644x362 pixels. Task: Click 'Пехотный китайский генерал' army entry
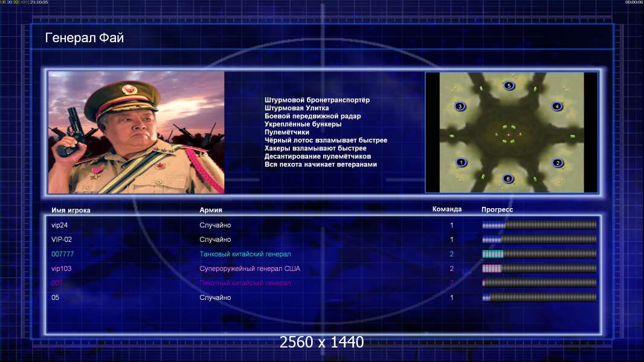(245, 283)
